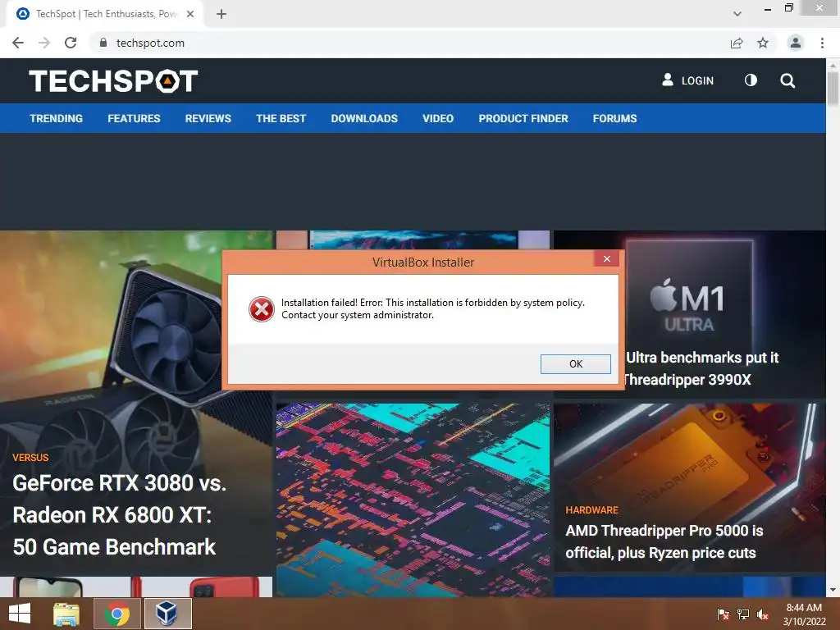Screen dimensions: 840x630
Task: Restore down the Chrome window
Action: [x=788, y=7]
